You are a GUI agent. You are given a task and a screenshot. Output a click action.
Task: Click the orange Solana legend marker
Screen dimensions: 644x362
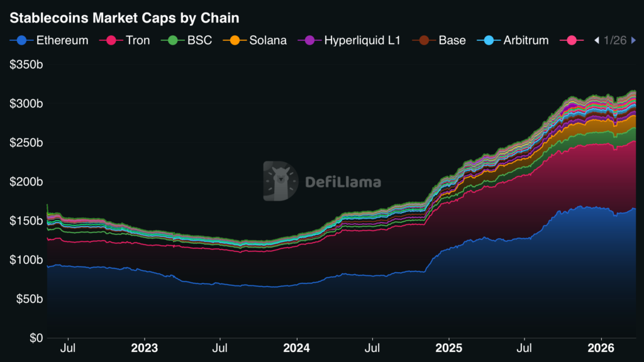pyautogui.click(x=235, y=40)
